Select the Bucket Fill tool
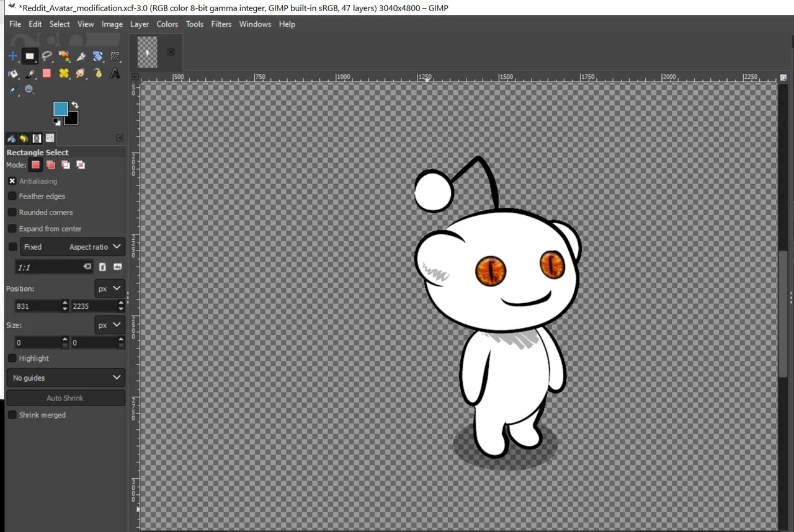The image size is (794, 532). click(12, 73)
